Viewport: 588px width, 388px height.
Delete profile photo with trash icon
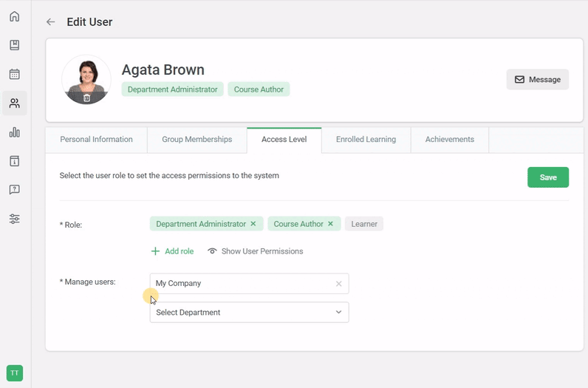coord(86,98)
